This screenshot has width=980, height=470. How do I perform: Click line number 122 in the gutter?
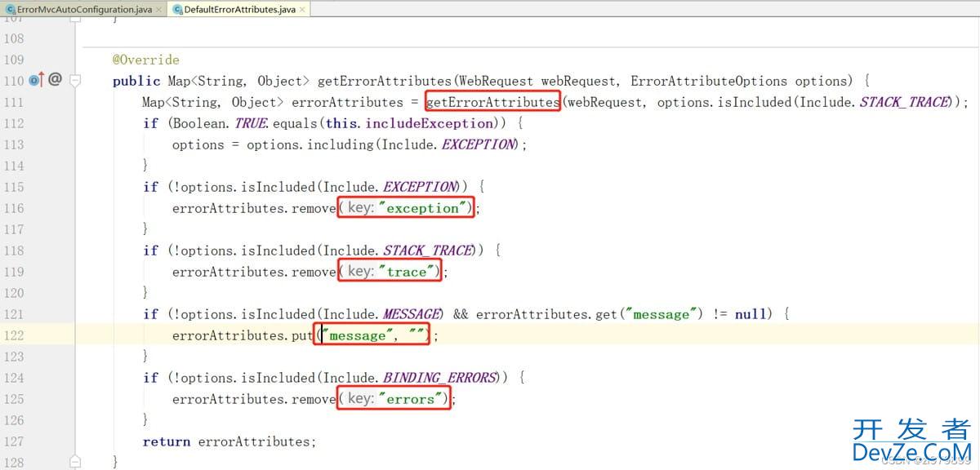[14, 335]
